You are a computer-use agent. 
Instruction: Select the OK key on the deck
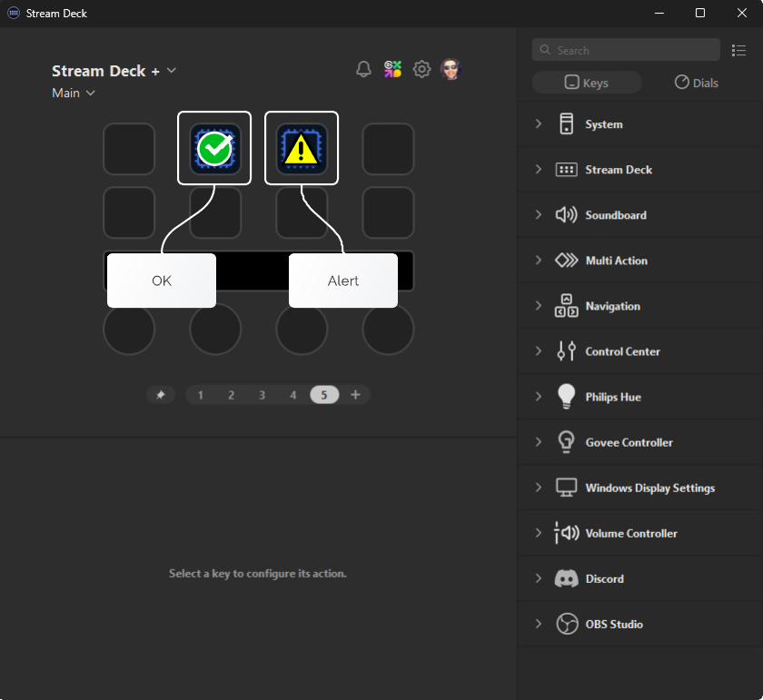tap(214, 149)
